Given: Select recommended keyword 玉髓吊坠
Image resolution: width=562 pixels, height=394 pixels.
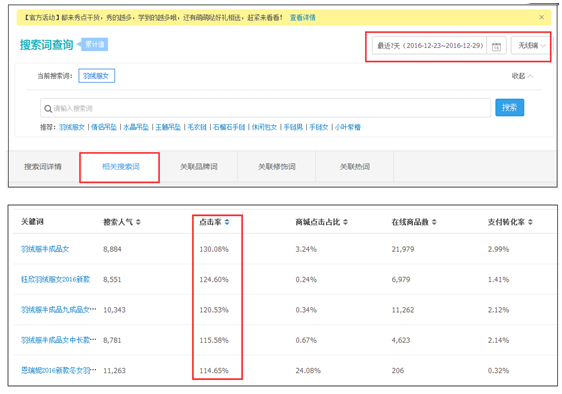Looking at the screenshot, I should (x=168, y=127).
